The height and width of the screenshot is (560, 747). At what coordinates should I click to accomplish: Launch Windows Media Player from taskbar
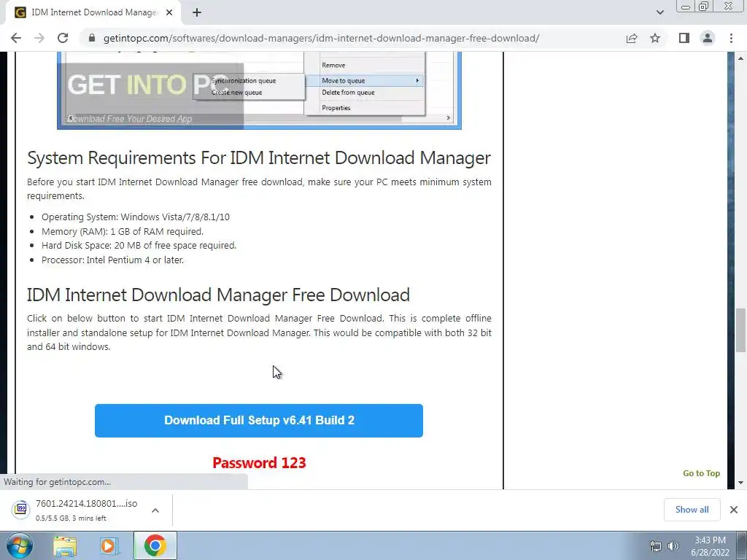coord(109,545)
